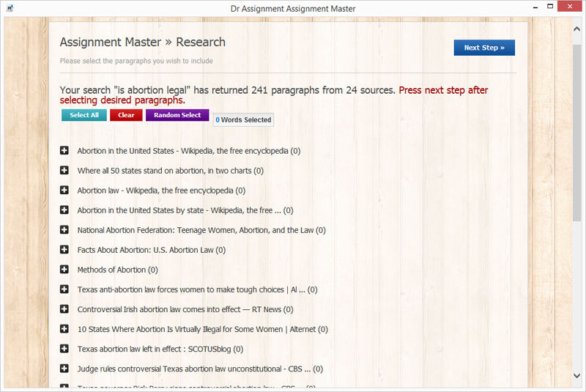The image size is (586, 392).
Task: Click plus icon next to National Abortion Federation
Action: (x=64, y=230)
